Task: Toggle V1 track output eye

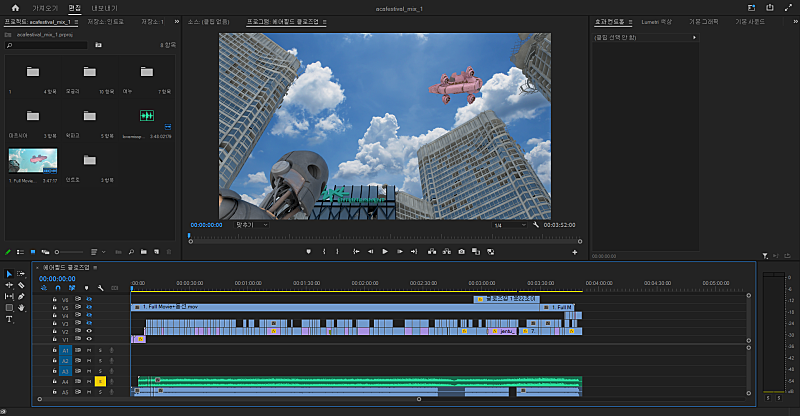Action: (89, 339)
